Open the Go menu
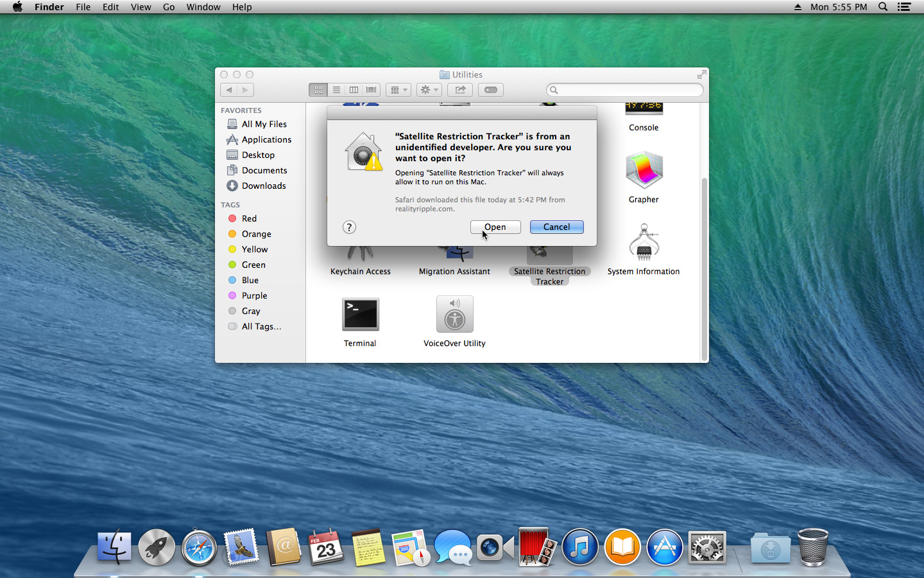Screen dimensions: 924x578 pos(168,7)
